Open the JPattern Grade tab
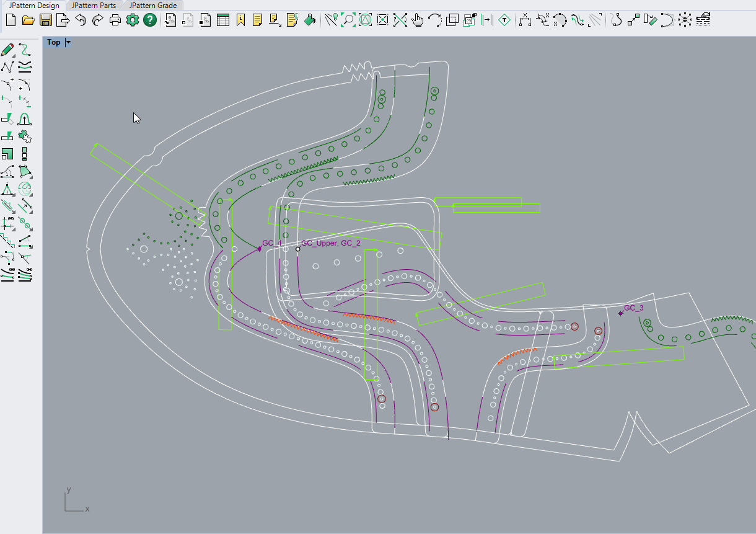The width and height of the screenshot is (756, 534). [x=153, y=6]
